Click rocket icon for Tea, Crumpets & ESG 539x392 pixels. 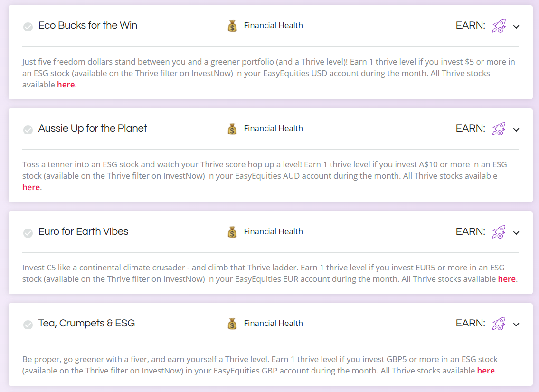pyautogui.click(x=499, y=324)
